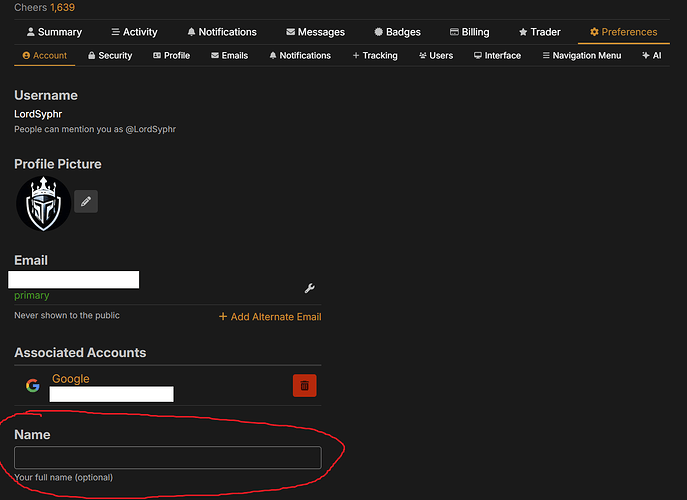The height and width of the screenshot is (500, 687).
Task: Open the Messages tab
Action: pyautogui.click(x=315, y=32)
